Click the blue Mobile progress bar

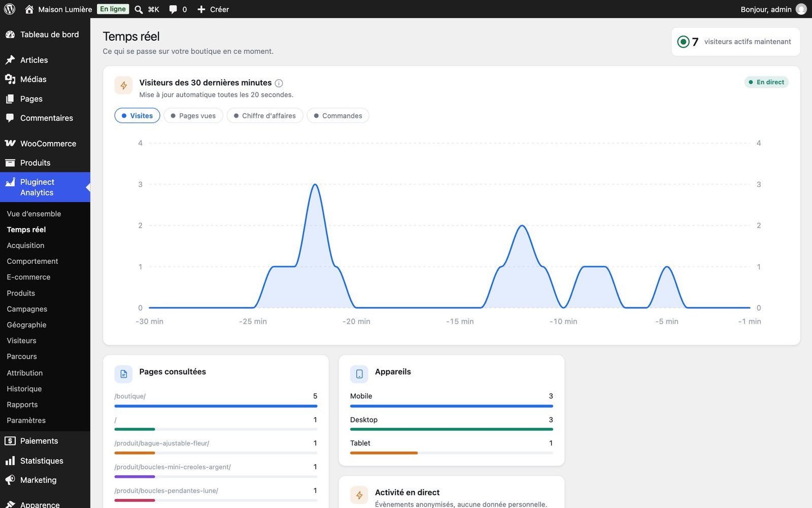[x=452, y=406]
